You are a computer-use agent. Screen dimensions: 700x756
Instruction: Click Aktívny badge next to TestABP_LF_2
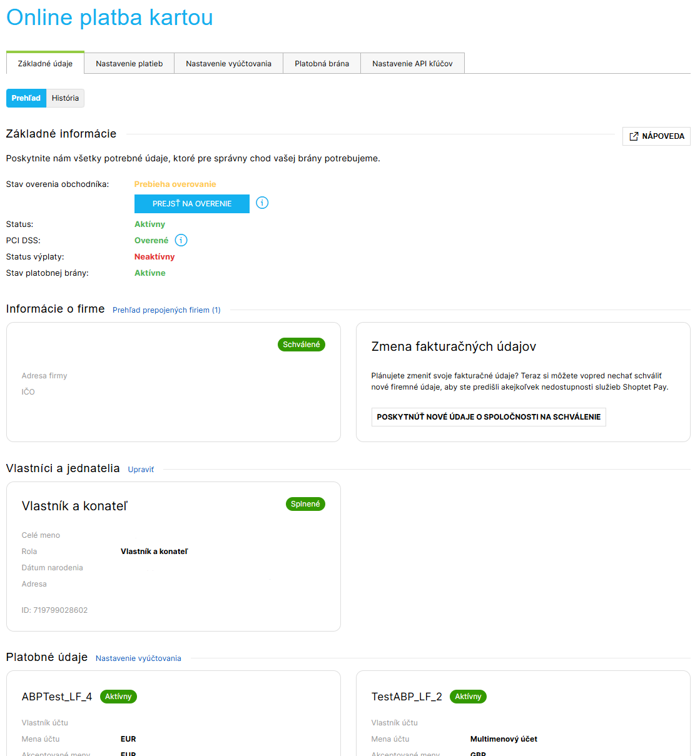tap(468, 697)
